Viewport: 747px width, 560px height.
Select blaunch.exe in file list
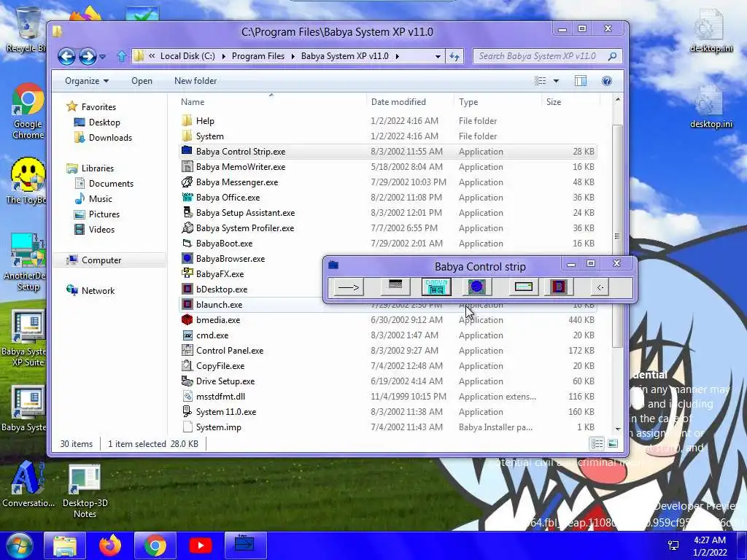pos(251,305)
